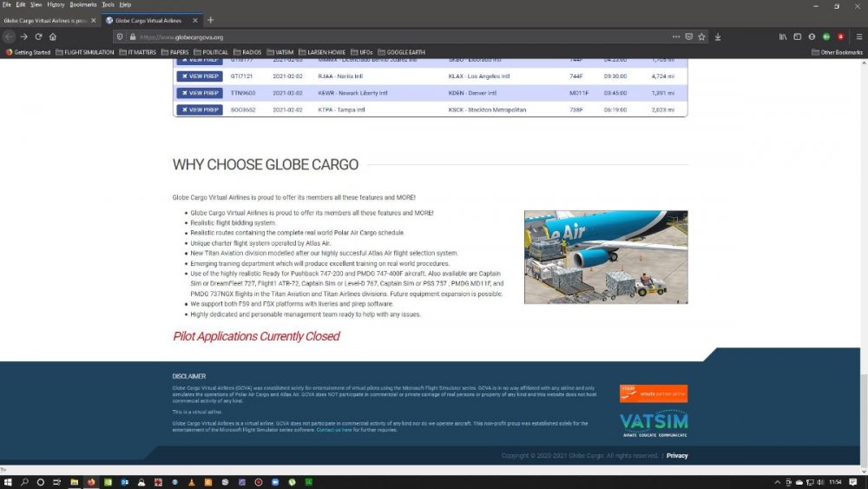Viewport: 868px width, 489px height.
Task: Open the Firefox account icon
Action: pos(812,36)
